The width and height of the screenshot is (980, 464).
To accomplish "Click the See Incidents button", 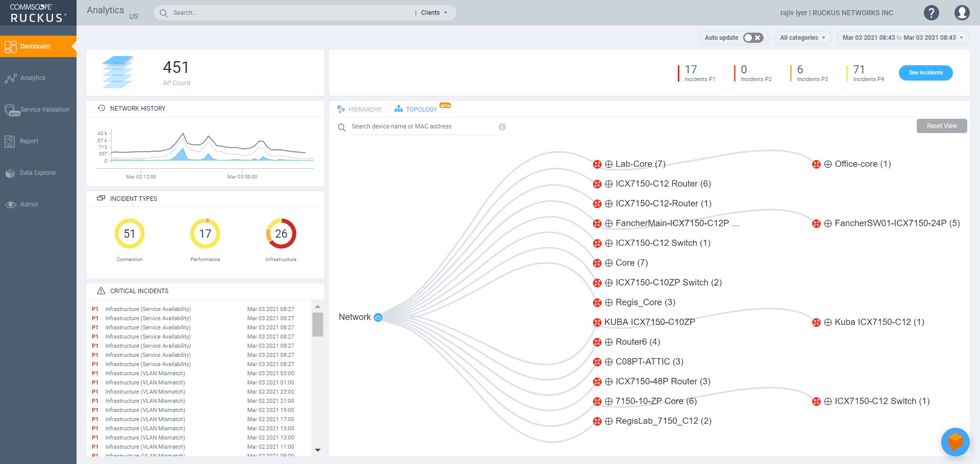I will click(925, 73).
